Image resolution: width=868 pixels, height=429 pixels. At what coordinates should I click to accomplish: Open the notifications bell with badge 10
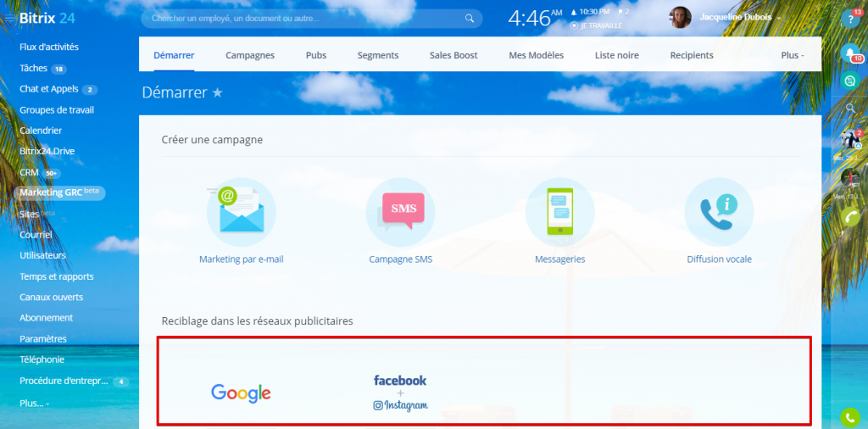(849, 53)
